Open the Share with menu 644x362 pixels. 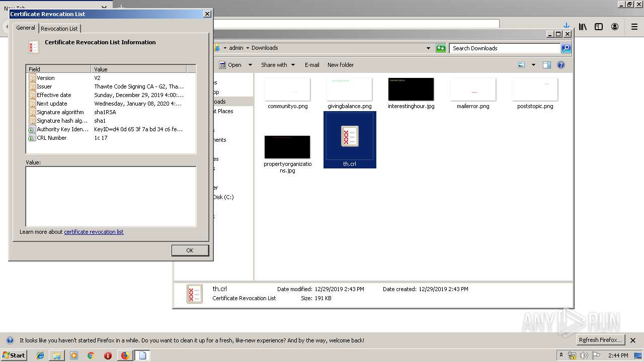pyautogui.click(x=277, y=65)
